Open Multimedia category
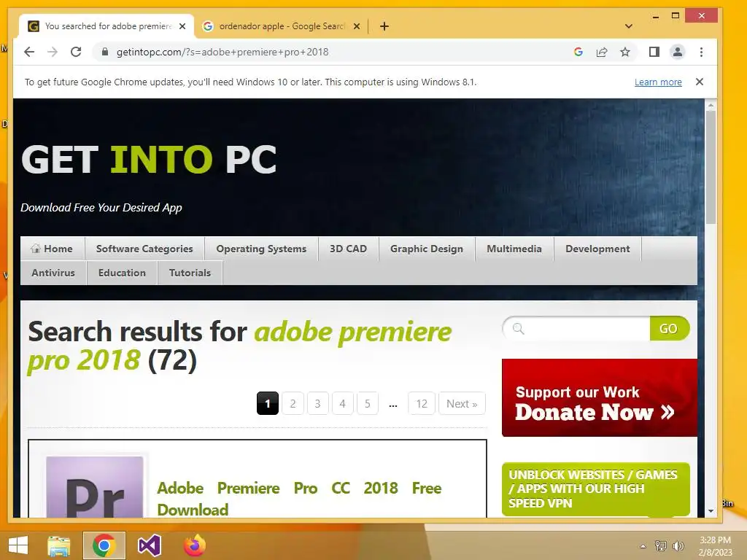 514,249
